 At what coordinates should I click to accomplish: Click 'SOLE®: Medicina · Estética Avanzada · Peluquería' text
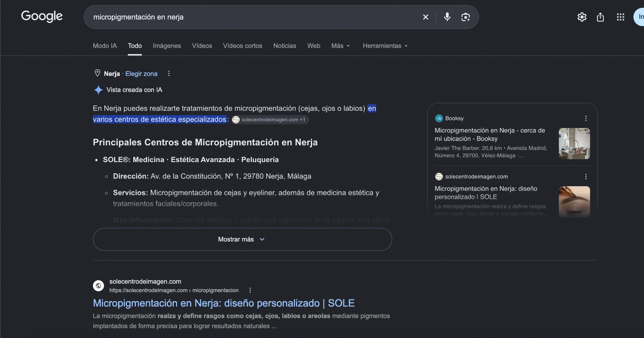[191, 160]
